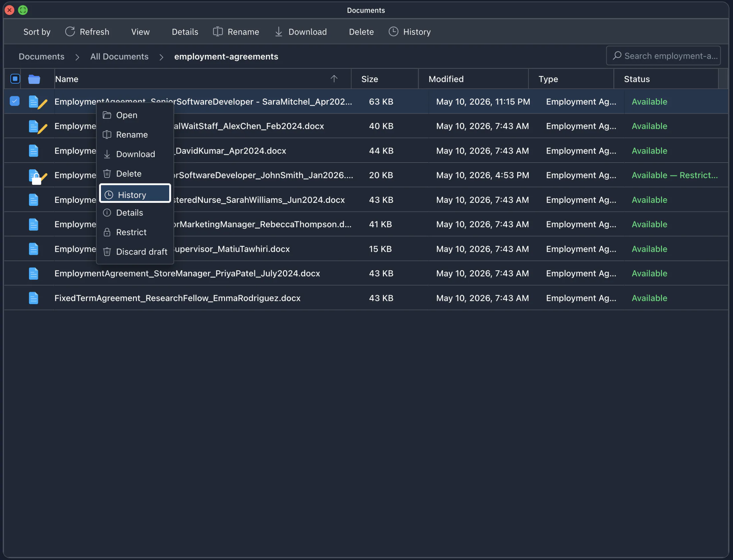The width and height of the screenshot is (733, 560).
Task: Click the Delete toolbar button
Action: click(361, 32)
